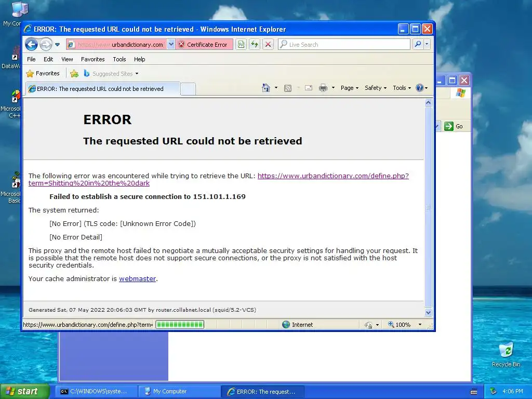Screen dimensions: 532x399
Task: View the Certificate Error warning
Action: click(x=204, y=45)
